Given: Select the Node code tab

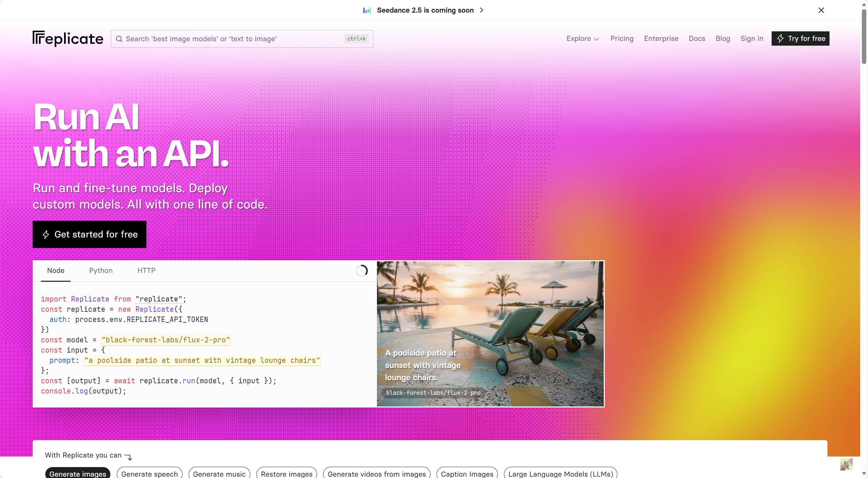Looking at the screenshot, I should [56, 271].
